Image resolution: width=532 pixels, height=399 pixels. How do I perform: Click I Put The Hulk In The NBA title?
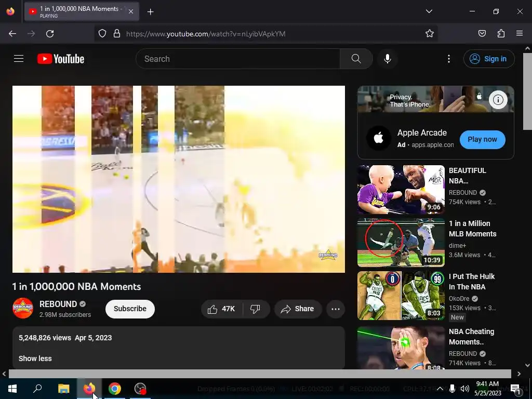472,282
